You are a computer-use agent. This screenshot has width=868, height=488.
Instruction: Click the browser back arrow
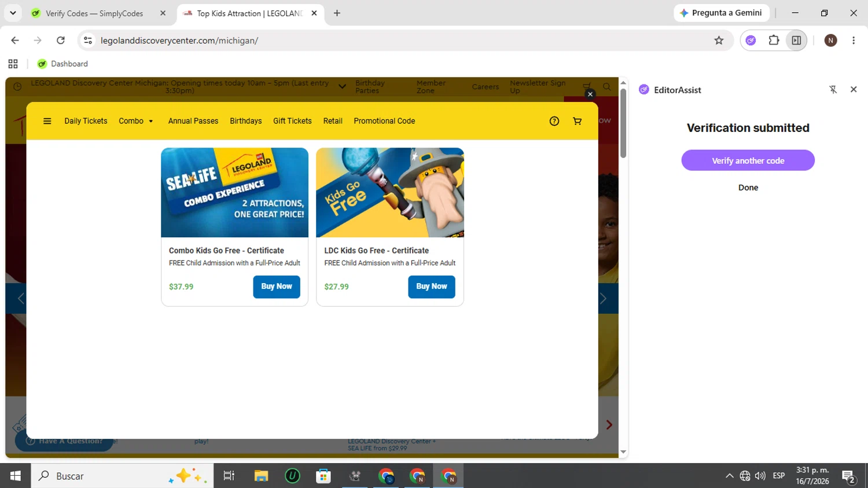[x=15, y=41]
